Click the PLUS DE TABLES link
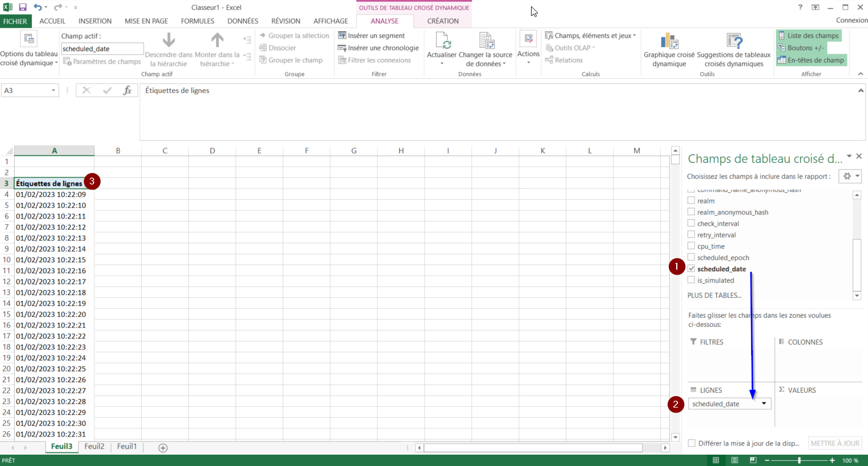868x466 pixels. tap(714, 295)
